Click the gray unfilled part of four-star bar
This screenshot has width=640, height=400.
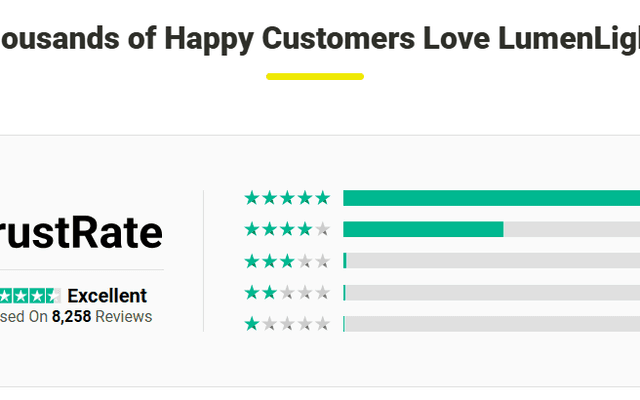pyautogui.click(x=570, y=229)
